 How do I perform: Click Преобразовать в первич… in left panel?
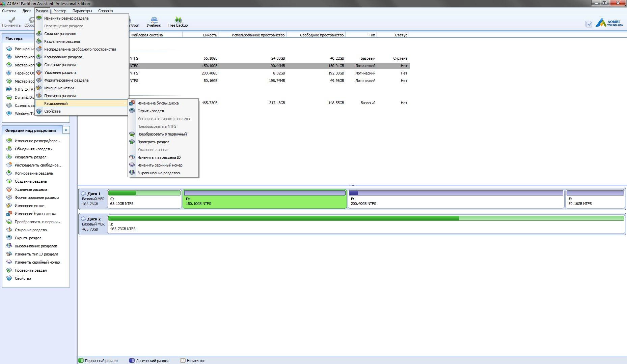pyautogui.click(x=38, y=222)
